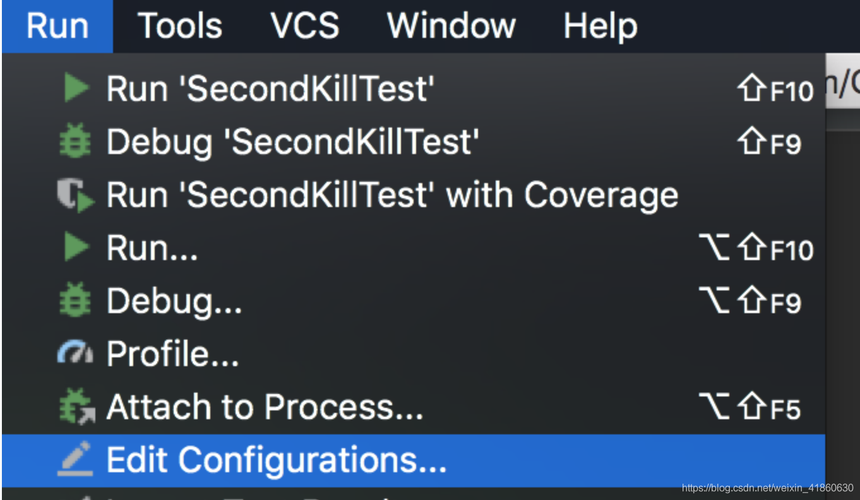
Task: Click green play icon beside Run 'SecondKillTest'
Action: click(x=76, y=88)
